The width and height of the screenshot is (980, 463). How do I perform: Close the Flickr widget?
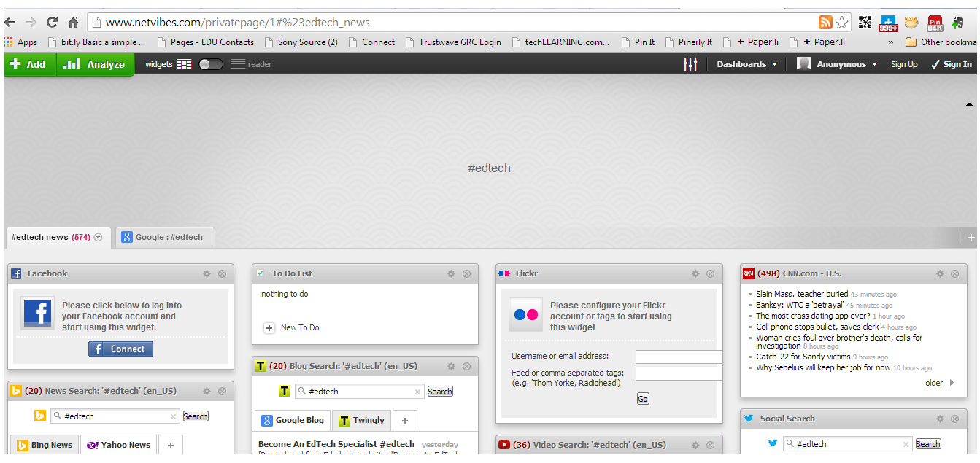click(x=710, y=273)
